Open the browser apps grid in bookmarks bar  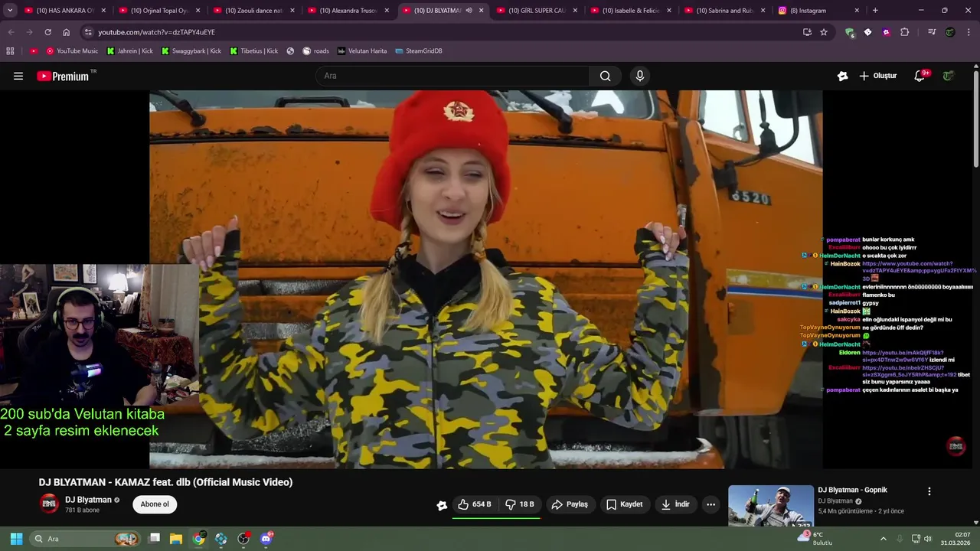(x=10, y=51)
